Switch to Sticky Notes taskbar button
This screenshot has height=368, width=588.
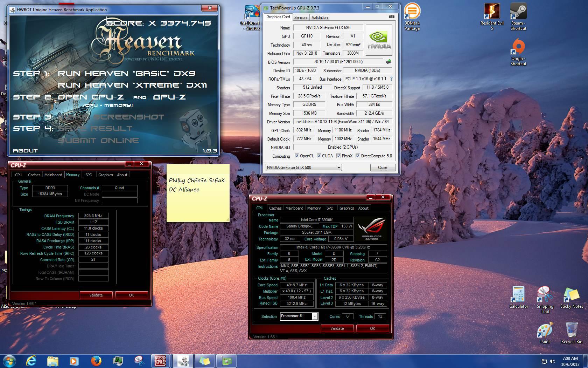204,361
